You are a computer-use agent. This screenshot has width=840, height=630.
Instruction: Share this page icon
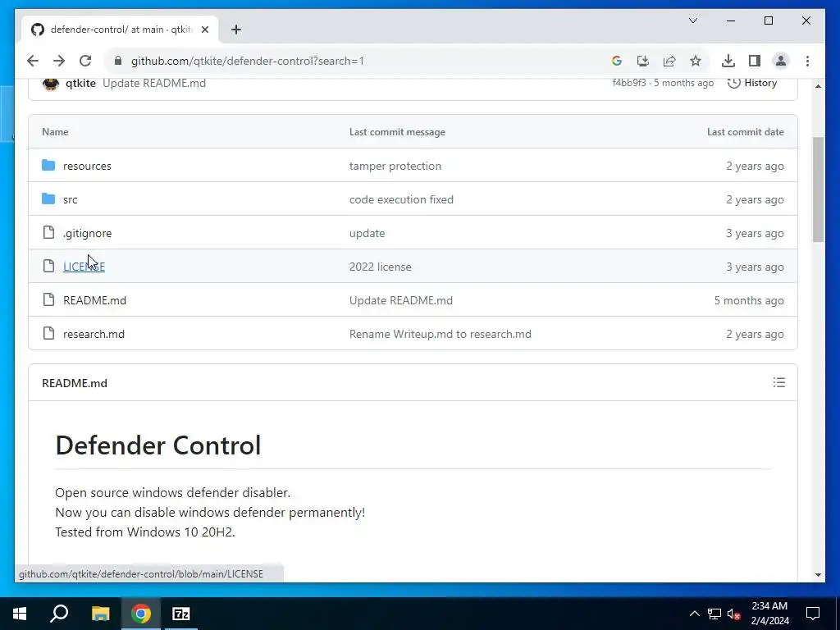[x=669, y=61]
